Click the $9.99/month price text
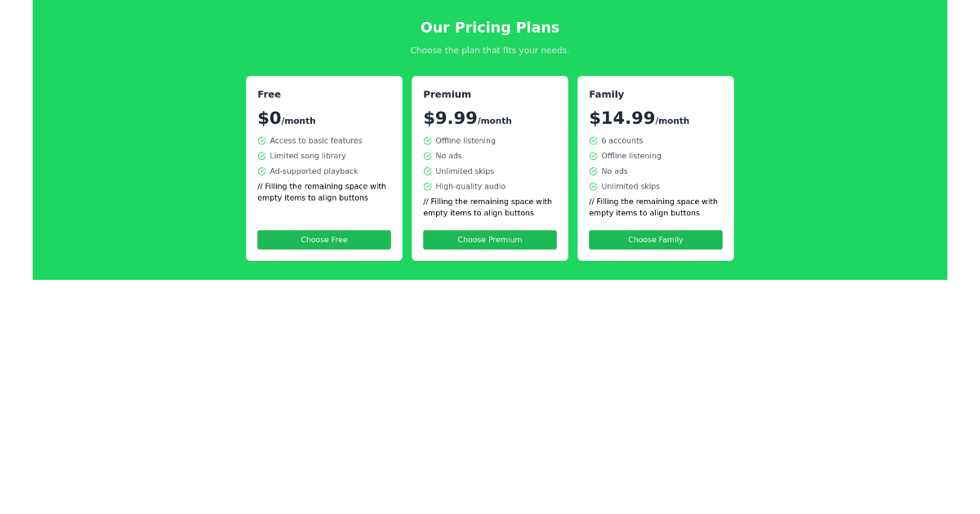 click(x=467, y=119)
